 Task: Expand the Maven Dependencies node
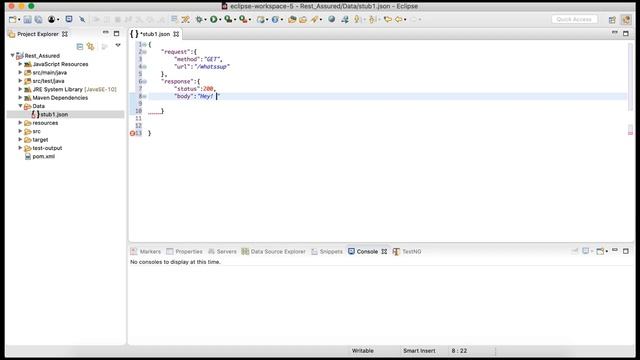pos(20,98)
